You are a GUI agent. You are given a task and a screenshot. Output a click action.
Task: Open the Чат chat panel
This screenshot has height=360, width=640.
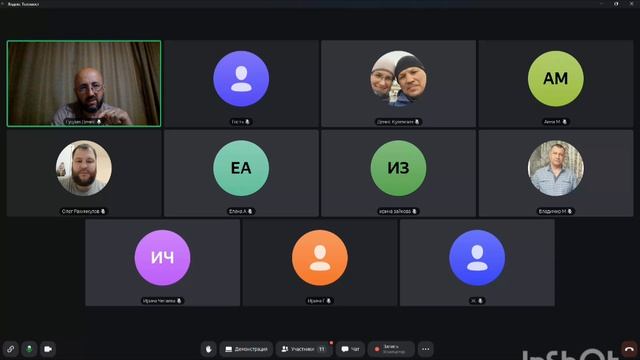(x=350, y=349)
